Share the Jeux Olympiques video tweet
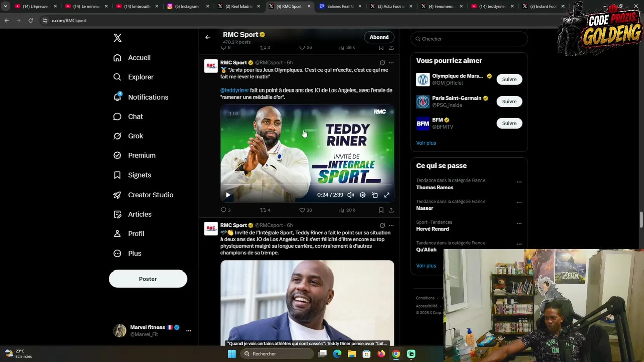The width and height of the screenshot is (644, 362). (391, 210)
